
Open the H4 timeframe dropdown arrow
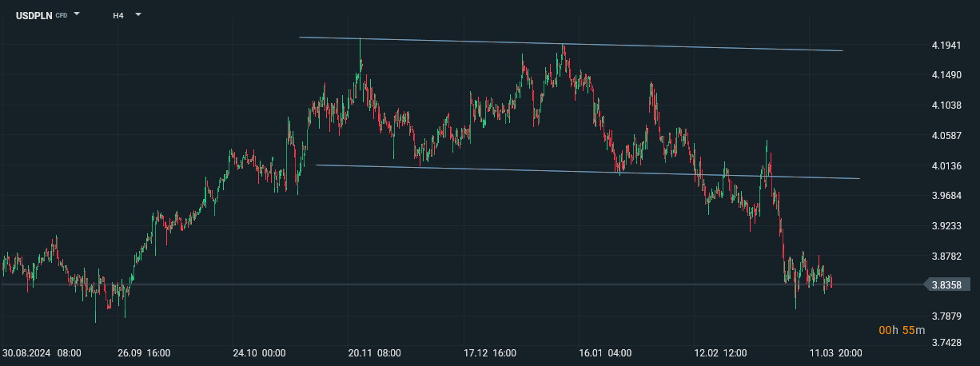(x=137, y=14)
